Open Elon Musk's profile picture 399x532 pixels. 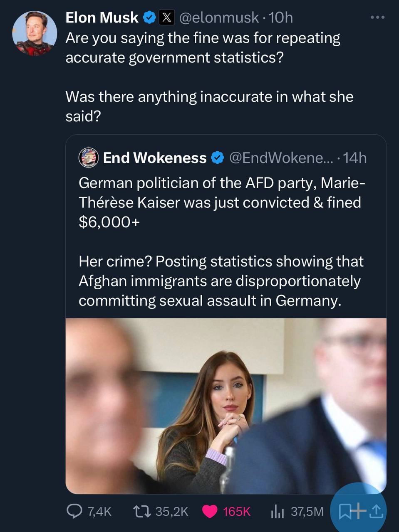[35, 33]
